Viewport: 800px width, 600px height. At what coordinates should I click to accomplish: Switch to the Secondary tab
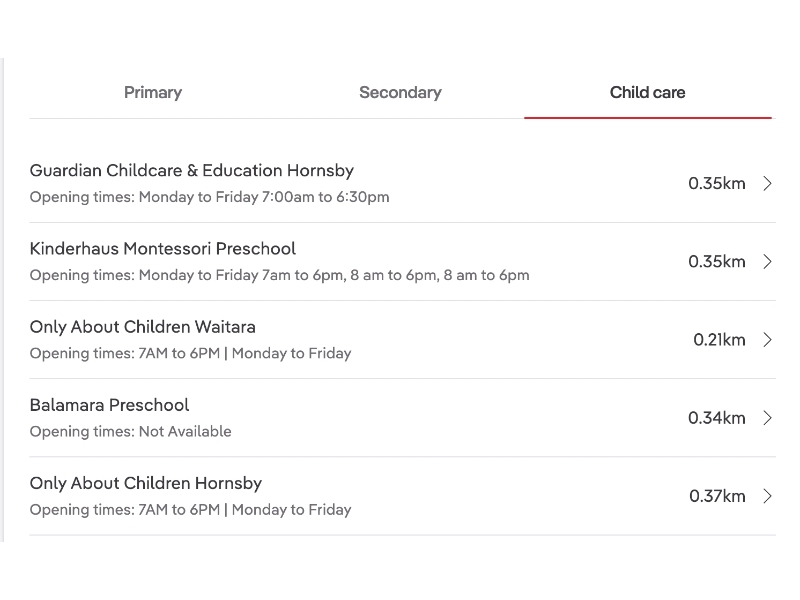pos(400,93)
